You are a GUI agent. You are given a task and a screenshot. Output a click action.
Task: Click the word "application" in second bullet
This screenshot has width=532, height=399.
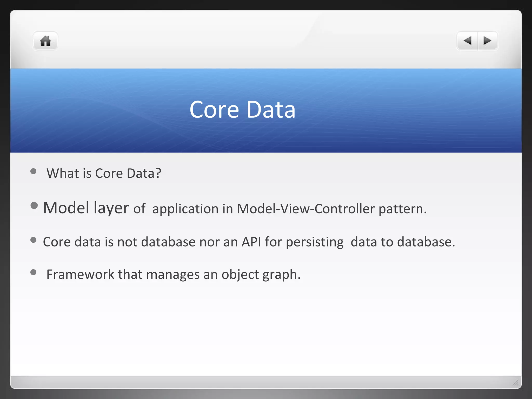click(x=185, y=209)
